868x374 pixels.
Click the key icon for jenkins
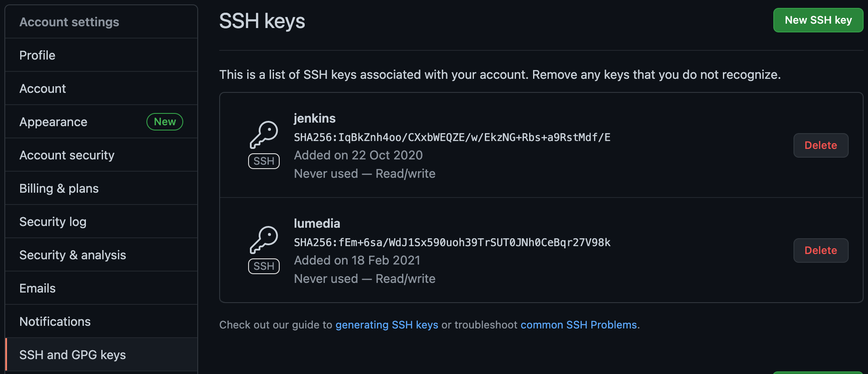tap(264, 135)
